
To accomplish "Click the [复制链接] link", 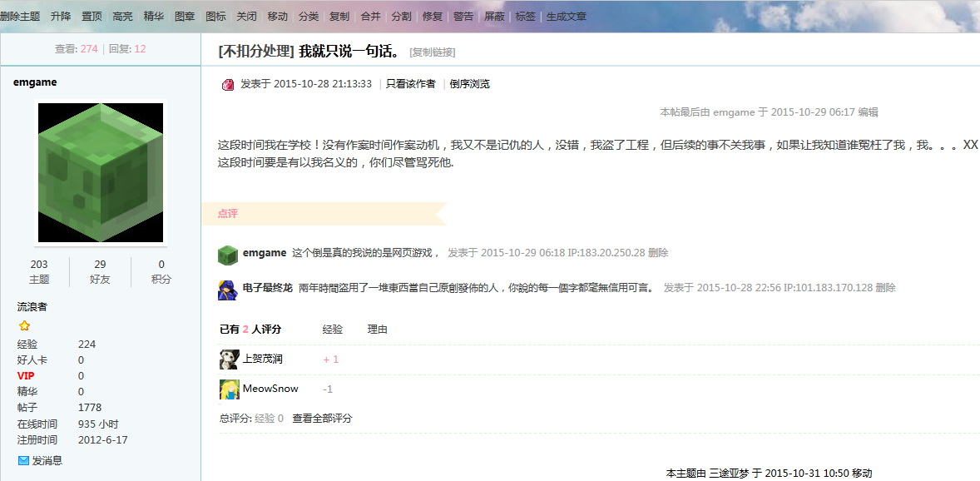I will [x=433, y=52].
